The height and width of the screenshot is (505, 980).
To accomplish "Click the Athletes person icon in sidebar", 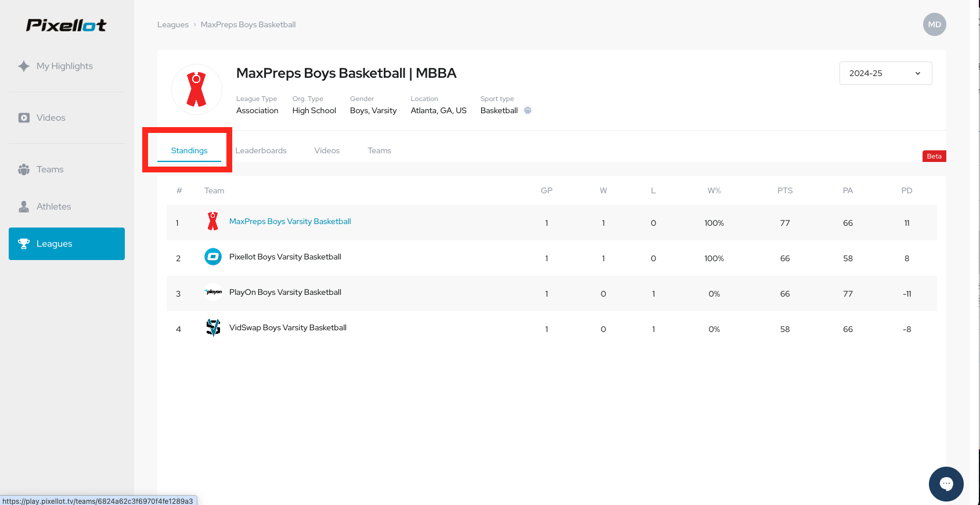I will [x=24, y=207].
